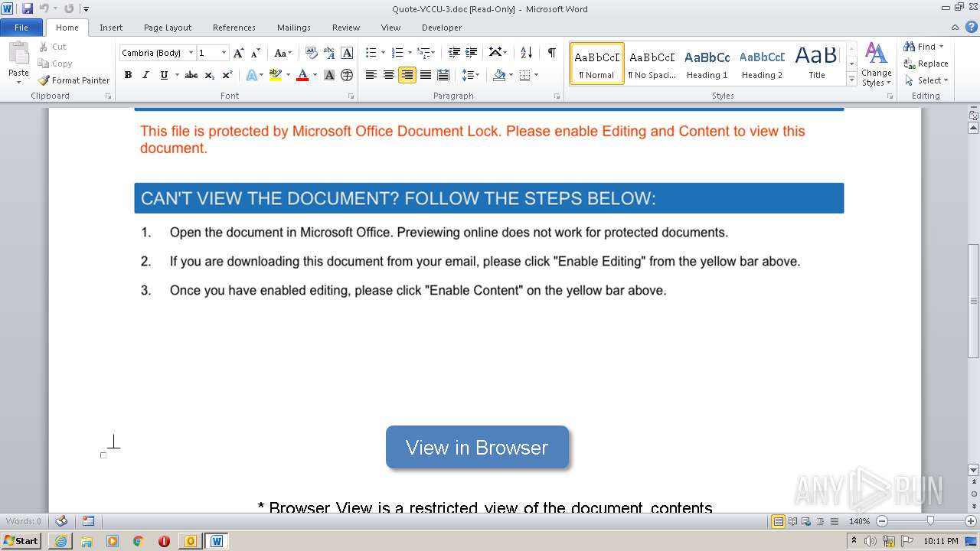The height and width of the screenshot is (551, 980).
Task: Click the Decrease Indent icon
Action: click(x=454, y=53)
